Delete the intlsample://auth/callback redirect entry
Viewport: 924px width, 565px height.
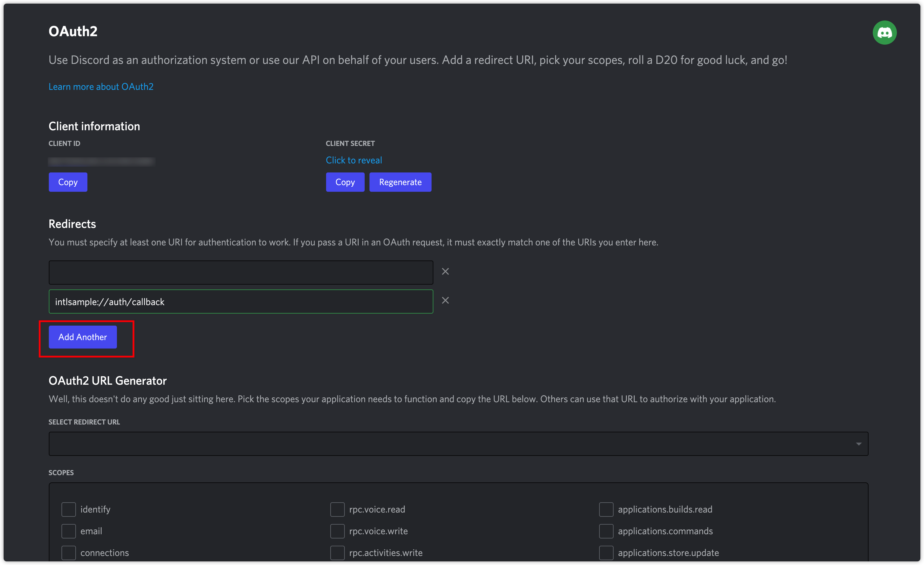(x=445, y=300)
